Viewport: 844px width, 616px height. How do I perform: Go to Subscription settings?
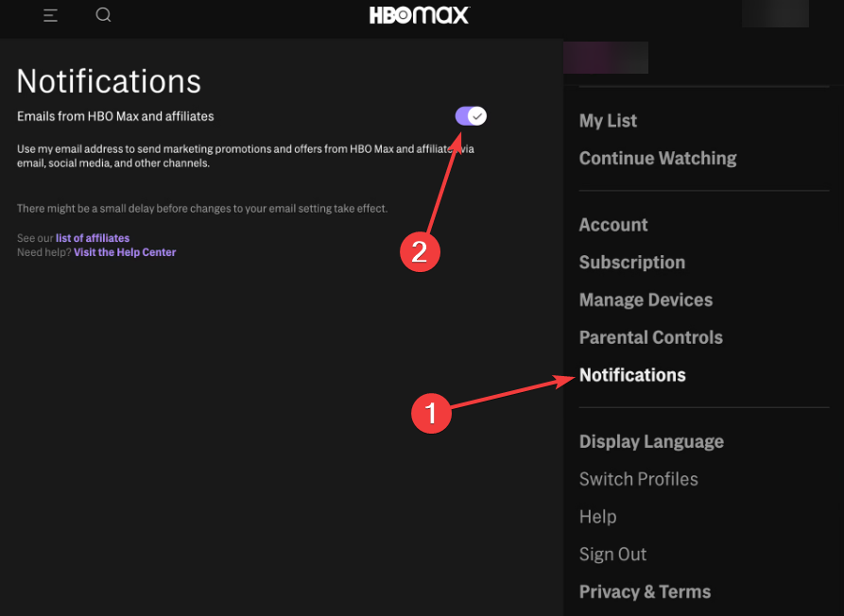pyautogui.click(x=632, y=263)
